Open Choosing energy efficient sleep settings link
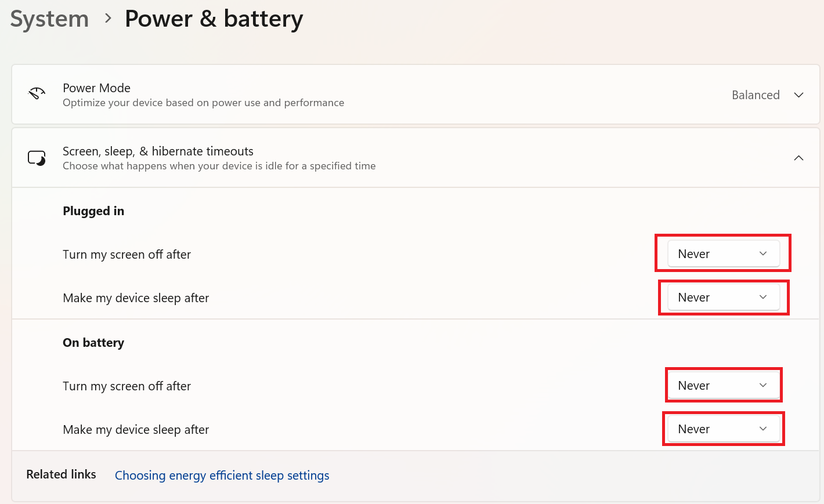Screen dimensions: 824x504 [x=222, y=476]
